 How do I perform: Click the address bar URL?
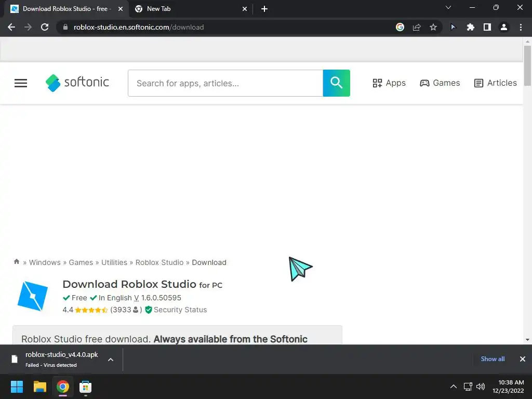[139, 27]
